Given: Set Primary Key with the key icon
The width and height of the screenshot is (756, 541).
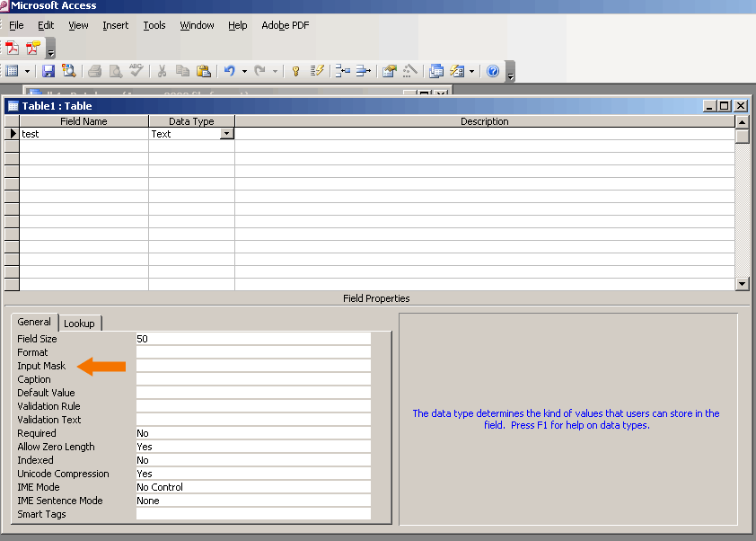Looking at the screenshot, I should coord(296,71).
